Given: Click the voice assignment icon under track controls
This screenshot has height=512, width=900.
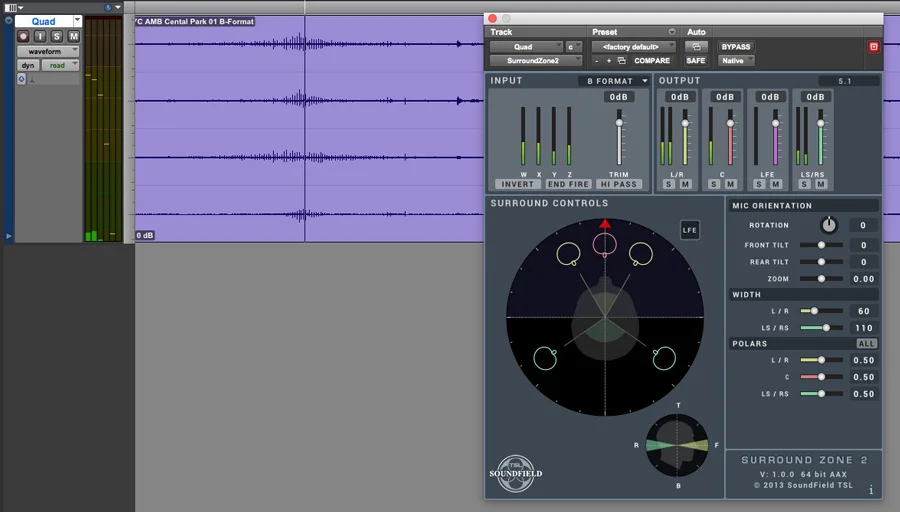Looking at the screenshot, I should tap(32, 80).
